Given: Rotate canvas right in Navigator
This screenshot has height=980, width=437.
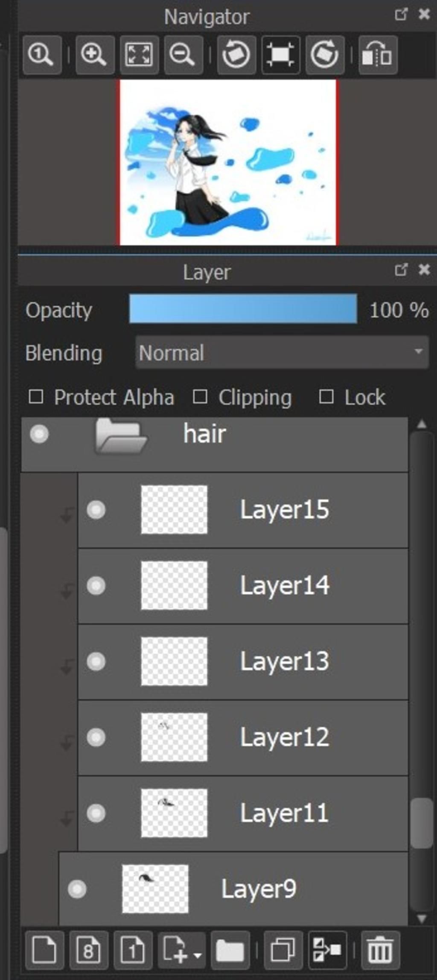Looking at the screenshot, I should [325, 55].
